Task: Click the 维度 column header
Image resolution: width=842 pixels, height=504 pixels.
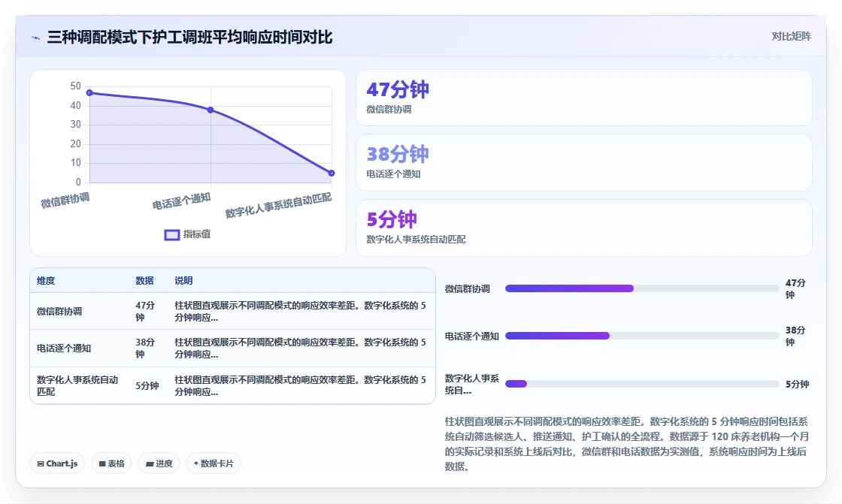Action: (46, 281)
